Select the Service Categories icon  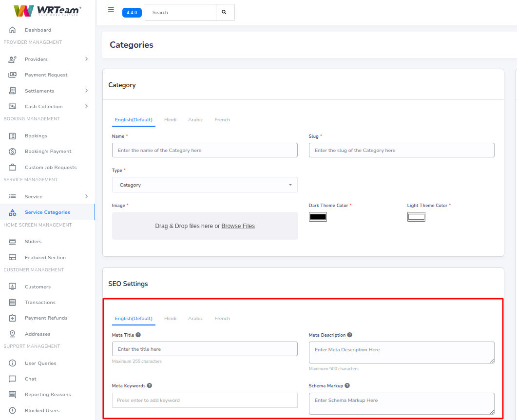[x=13, y=212]
